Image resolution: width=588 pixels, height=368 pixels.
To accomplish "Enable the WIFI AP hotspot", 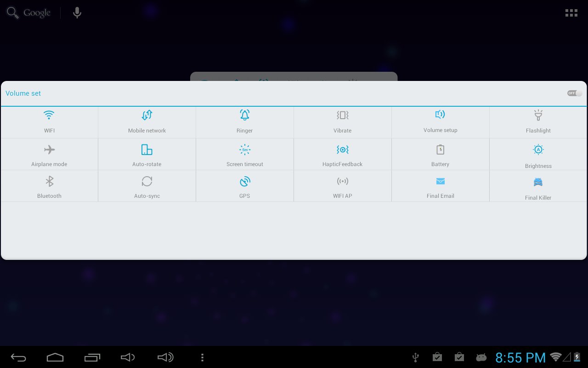I will 343,186.
